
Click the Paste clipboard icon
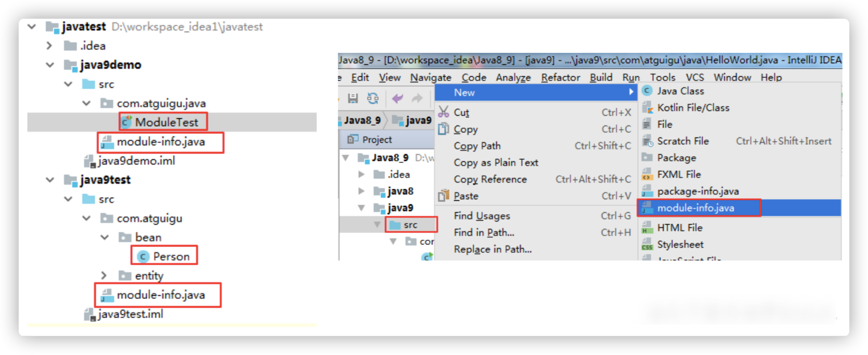coord(443,196)
